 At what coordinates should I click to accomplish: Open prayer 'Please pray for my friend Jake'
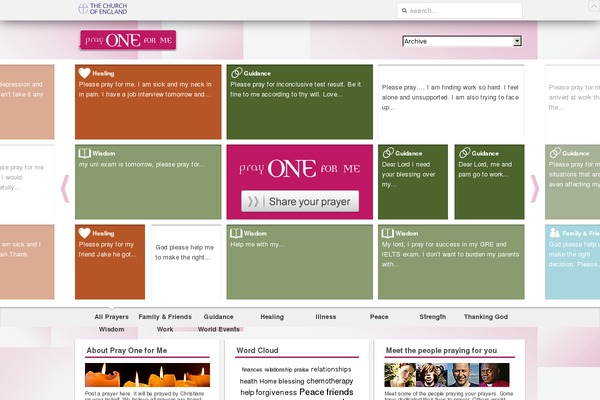pos(110,262)
